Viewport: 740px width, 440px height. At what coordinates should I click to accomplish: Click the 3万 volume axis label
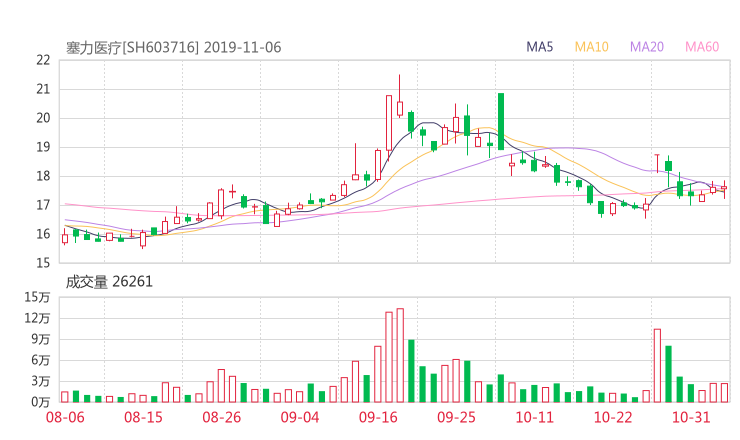(41, 381)
